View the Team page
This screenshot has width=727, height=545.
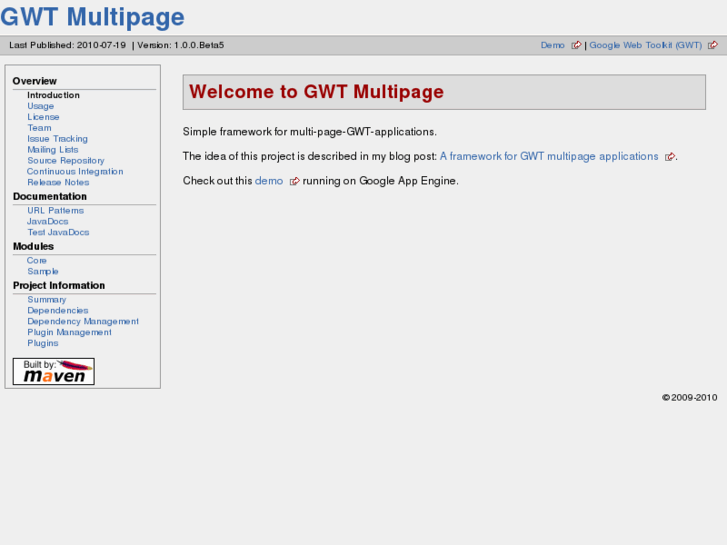39,128
